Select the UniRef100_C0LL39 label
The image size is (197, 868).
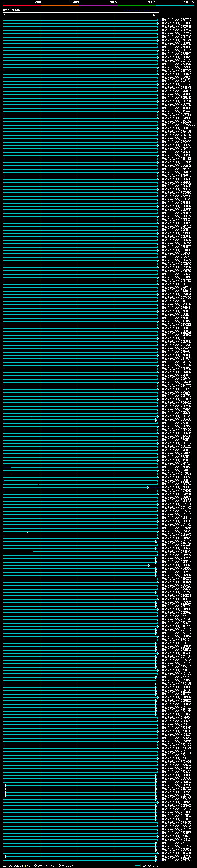(176, 521)
